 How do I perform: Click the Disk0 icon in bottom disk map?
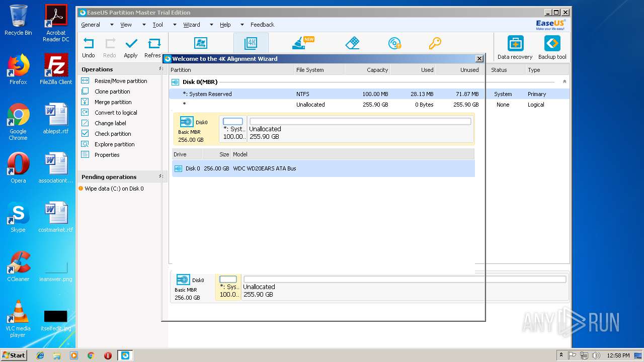pyautogui.click(x=183, y=280)
